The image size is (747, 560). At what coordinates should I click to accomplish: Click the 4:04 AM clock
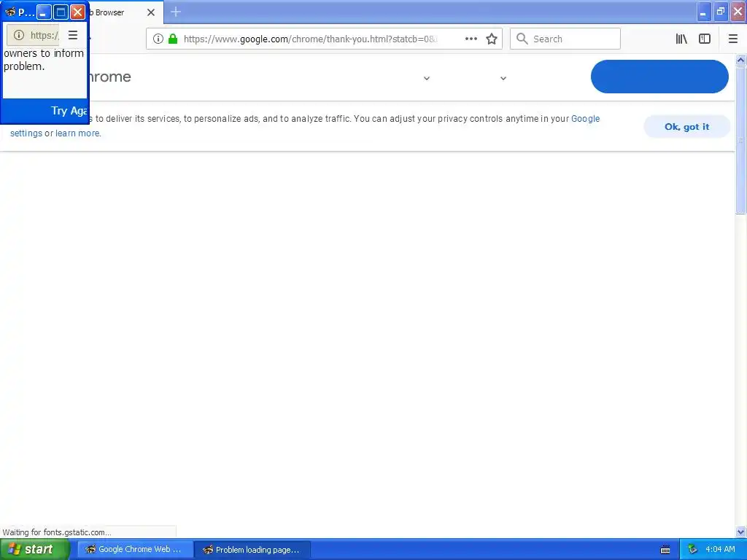point(720,550)
